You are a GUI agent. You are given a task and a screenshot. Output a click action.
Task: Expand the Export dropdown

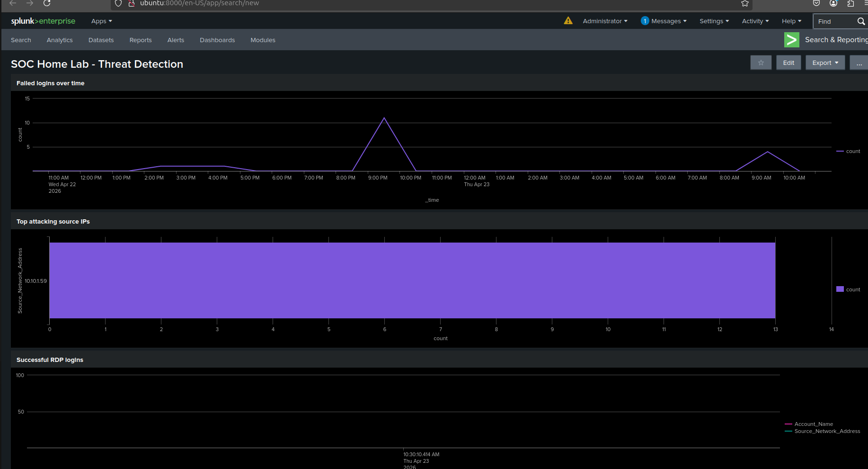[825, 63]
